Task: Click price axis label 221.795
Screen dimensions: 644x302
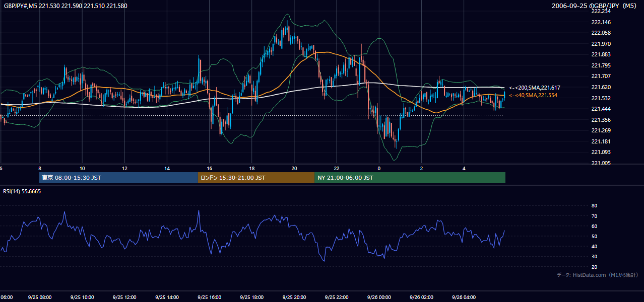Action: (602, 65)
